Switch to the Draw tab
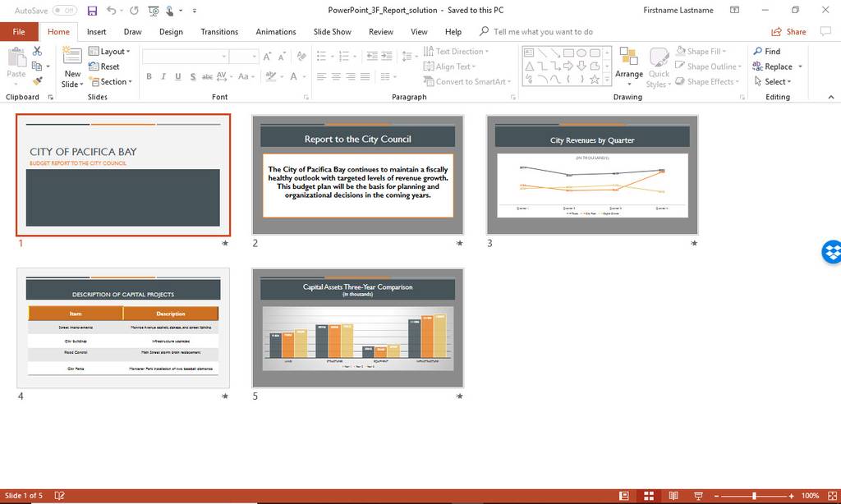The height and width of the screenshot is (504, 841). (x=132, y=32)
